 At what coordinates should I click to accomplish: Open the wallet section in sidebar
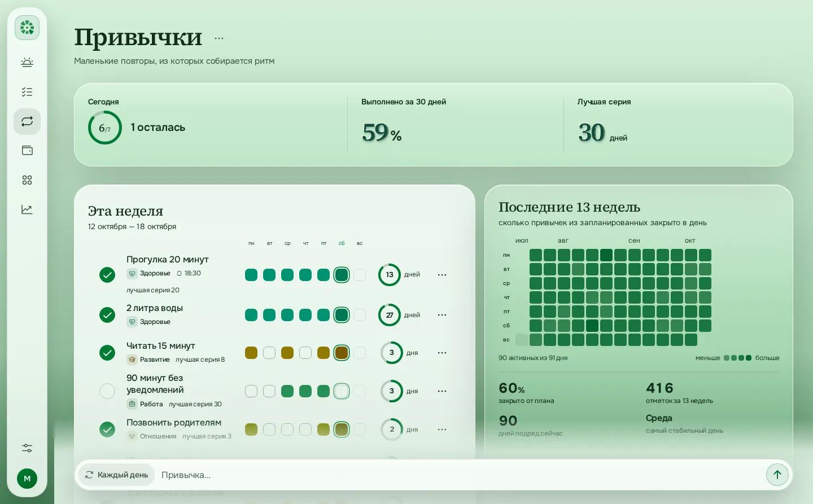[27, 151]
